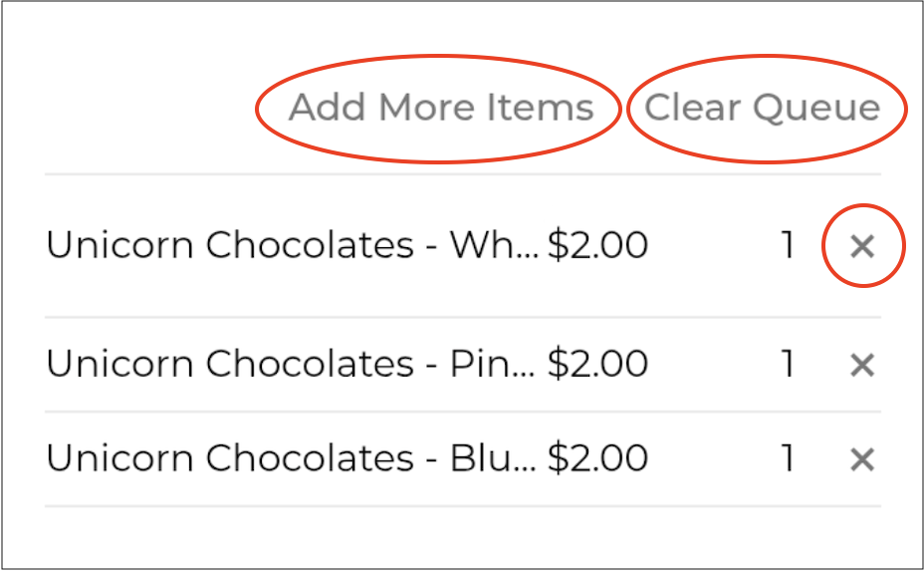924x572 pixels.
Task: Click the Add More Items button
Action: [441, 108]
